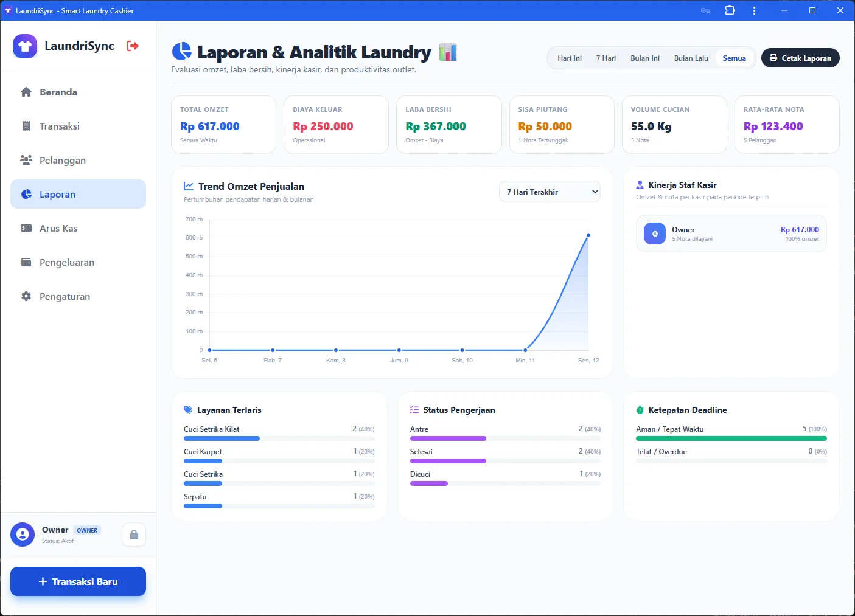
Task: Select the Semua period filter
Action: click(735, 58)
